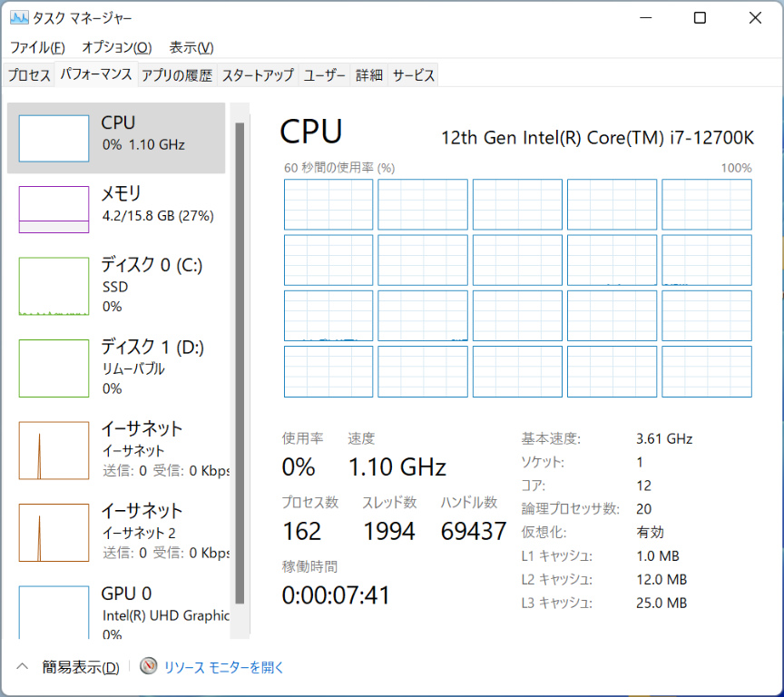This screenshot has width=784, height=697.
Task: Switch to the App history tab
Action: 177,75
